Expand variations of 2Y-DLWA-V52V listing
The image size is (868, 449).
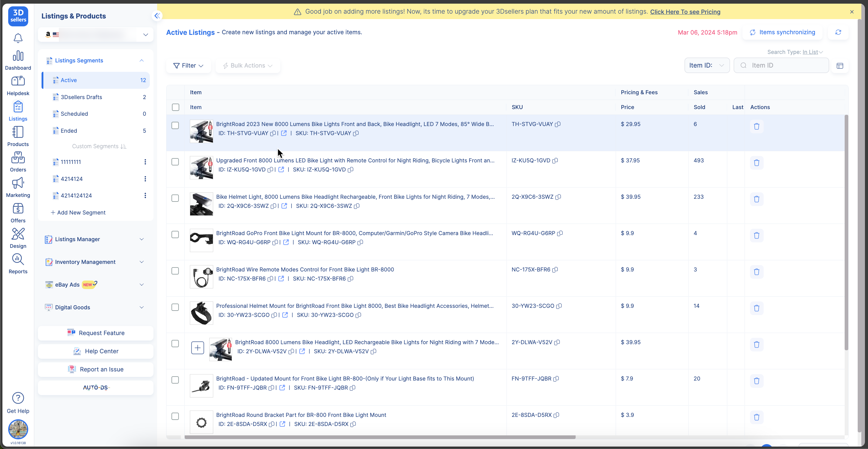[197, 348]
